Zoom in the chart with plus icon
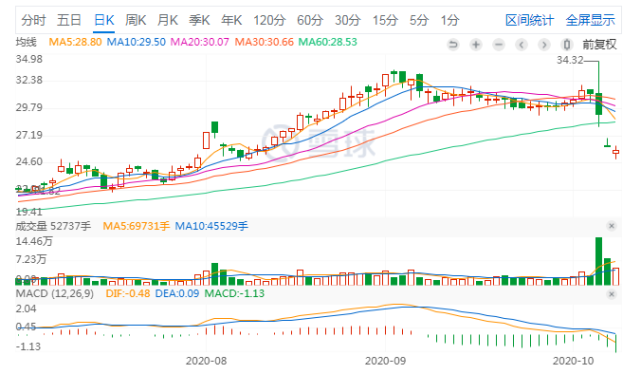641x374 pixels. [476, 44]
